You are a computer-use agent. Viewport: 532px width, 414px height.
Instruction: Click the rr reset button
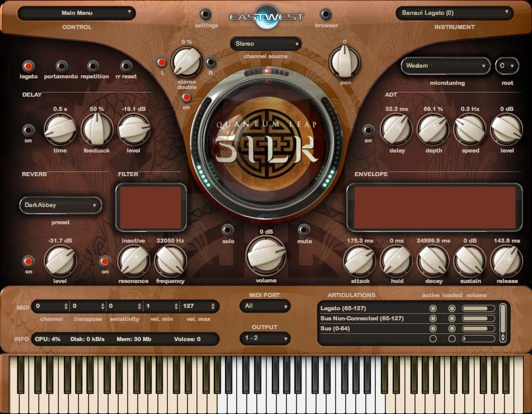(x=126, y=65)
